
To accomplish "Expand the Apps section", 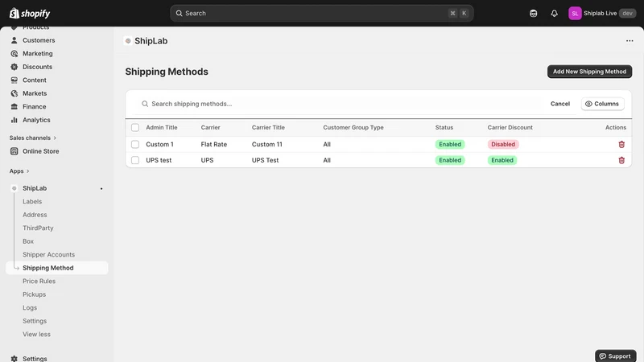I will click(x=19, y=171).
